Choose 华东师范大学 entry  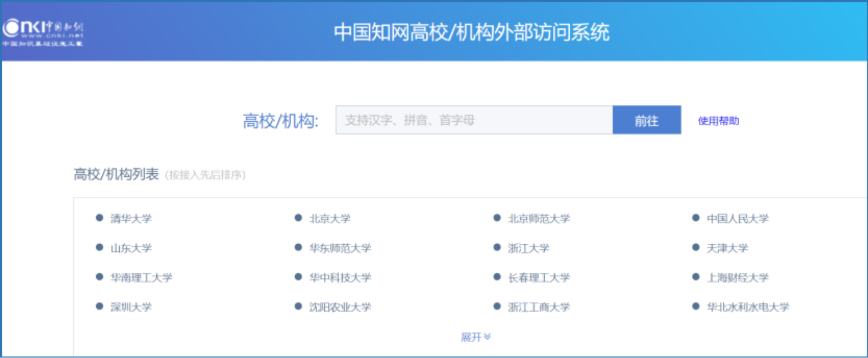pos(340,248)
